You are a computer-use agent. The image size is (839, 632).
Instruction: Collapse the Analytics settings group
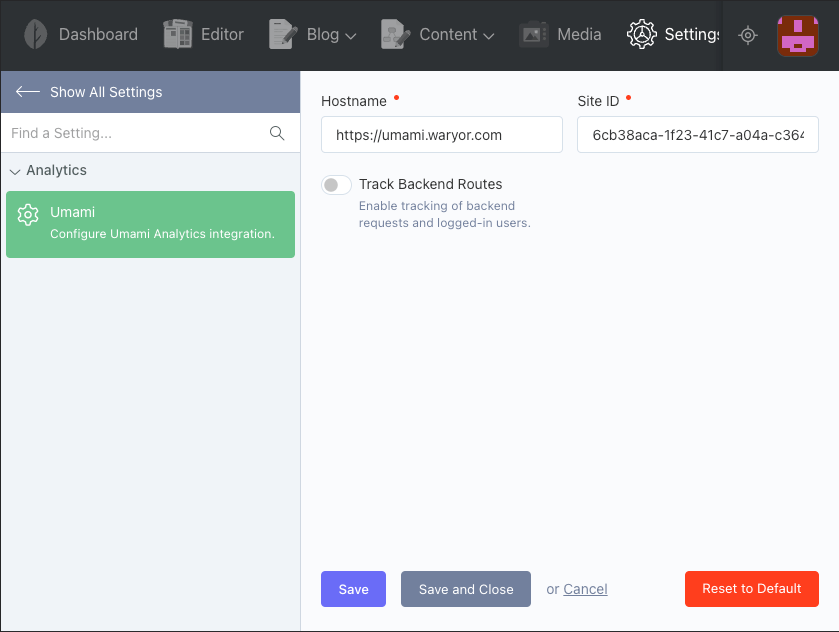[x=48, y=170]
